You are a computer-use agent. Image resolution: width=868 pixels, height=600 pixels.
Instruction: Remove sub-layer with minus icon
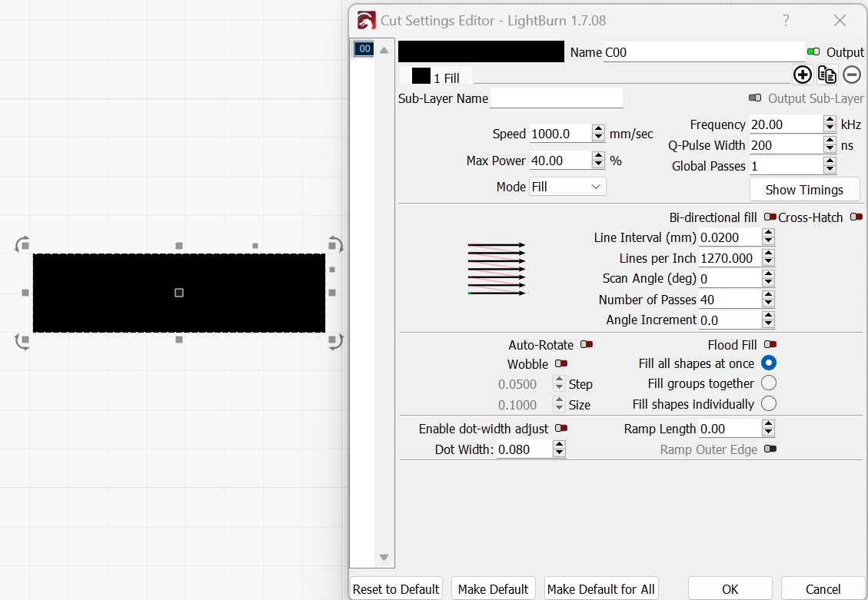[852, 75]
